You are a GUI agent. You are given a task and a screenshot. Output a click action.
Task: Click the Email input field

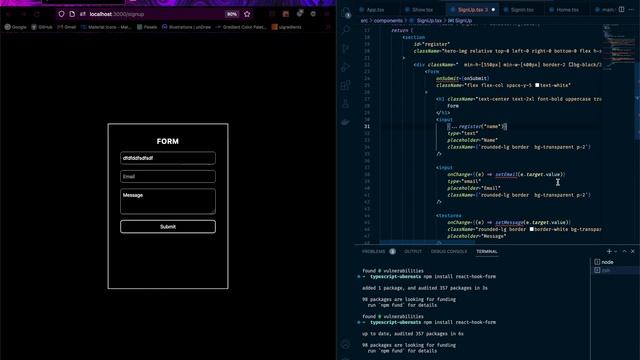tap(168, 176)
